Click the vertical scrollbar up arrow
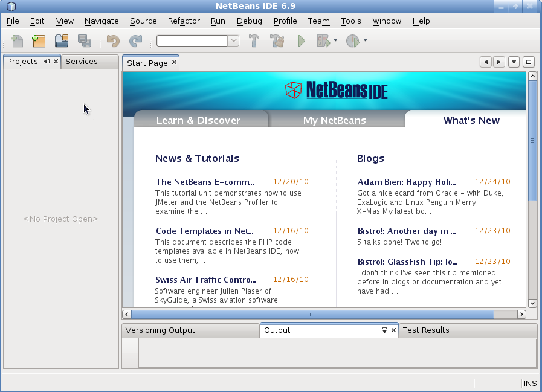The image size is (542, 392). tap(532, 76)
